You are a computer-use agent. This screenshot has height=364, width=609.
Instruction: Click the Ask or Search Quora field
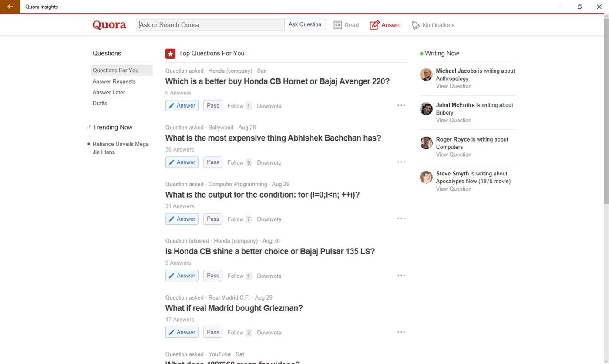coord(210,25)
